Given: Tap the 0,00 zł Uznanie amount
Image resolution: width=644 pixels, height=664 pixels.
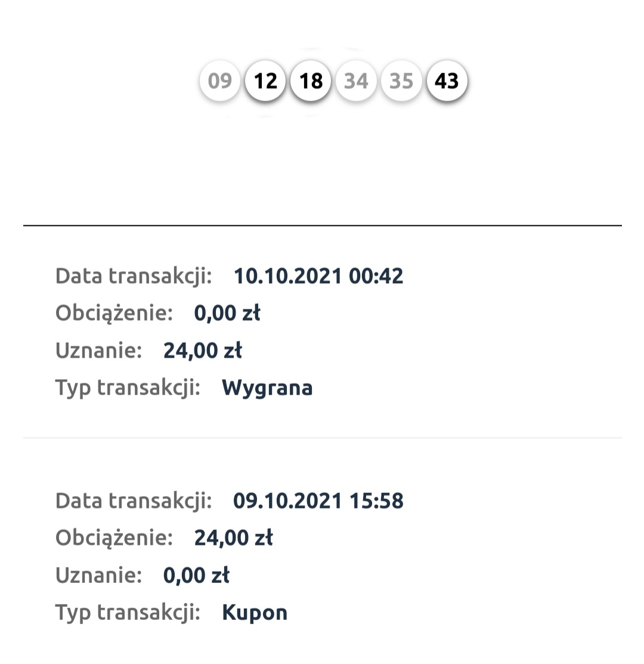Looking at the screenshot, I should pos(196,575).
